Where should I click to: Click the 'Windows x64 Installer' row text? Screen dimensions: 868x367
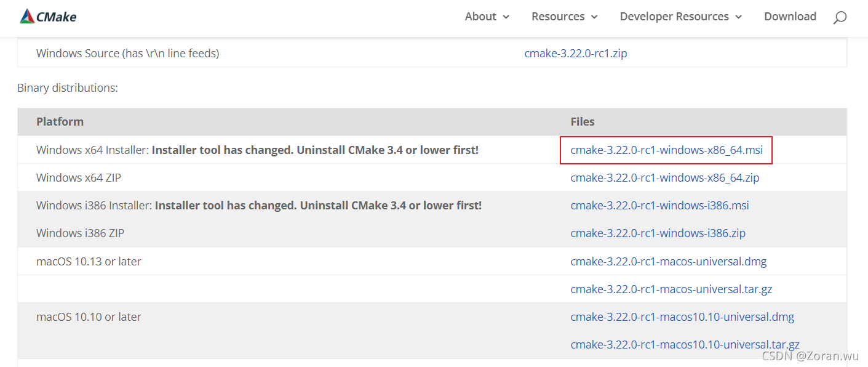pyautogui.click(x=257, y=150)
